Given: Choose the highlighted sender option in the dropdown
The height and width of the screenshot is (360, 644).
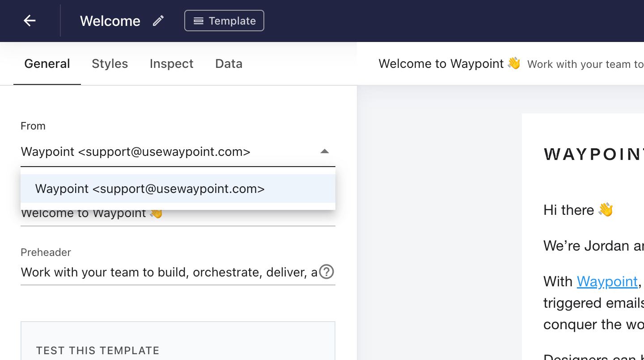Looking at the screenshot, I should 149,188.
